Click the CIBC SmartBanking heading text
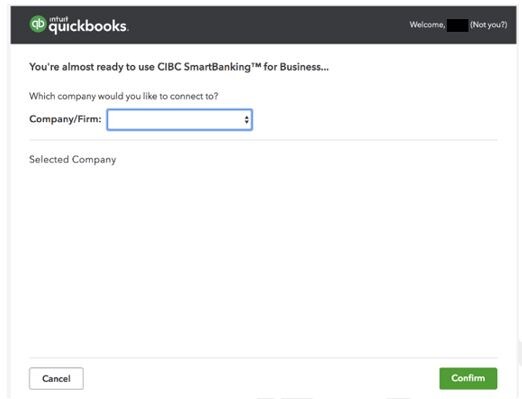The height and width of the screenshot is (399, 522). click(x=179, y=67)
